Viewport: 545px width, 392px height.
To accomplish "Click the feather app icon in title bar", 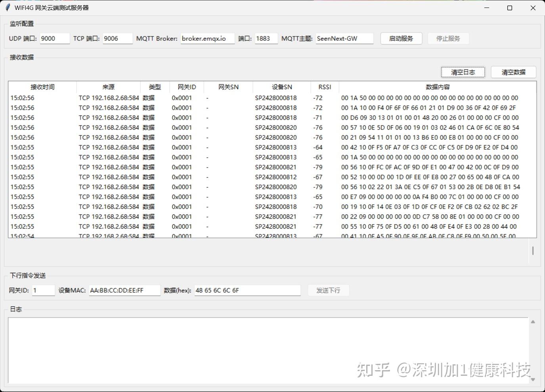I will [8, 8].
